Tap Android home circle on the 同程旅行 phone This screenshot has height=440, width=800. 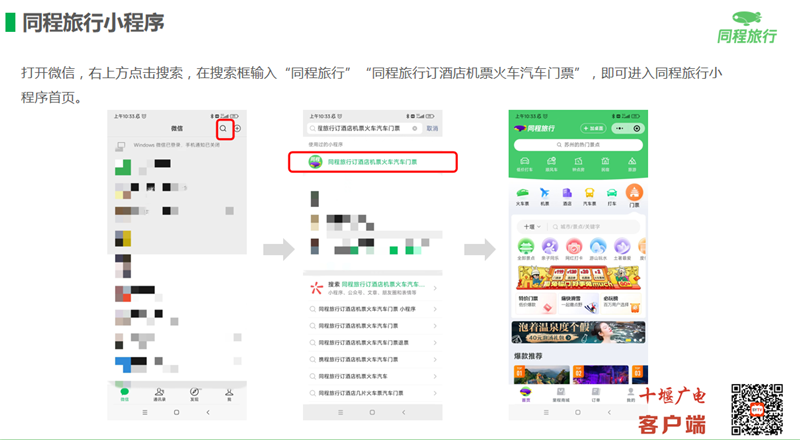(578, 412)
